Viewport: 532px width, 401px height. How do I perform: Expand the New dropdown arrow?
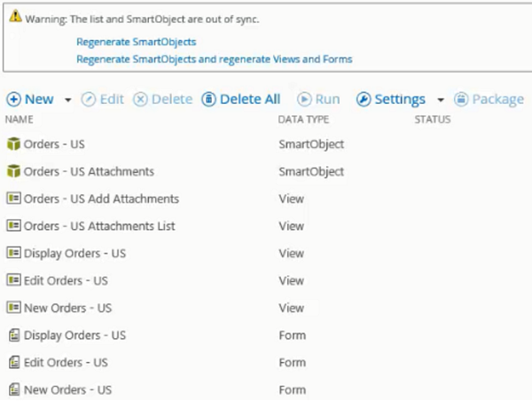pos(68,100)
